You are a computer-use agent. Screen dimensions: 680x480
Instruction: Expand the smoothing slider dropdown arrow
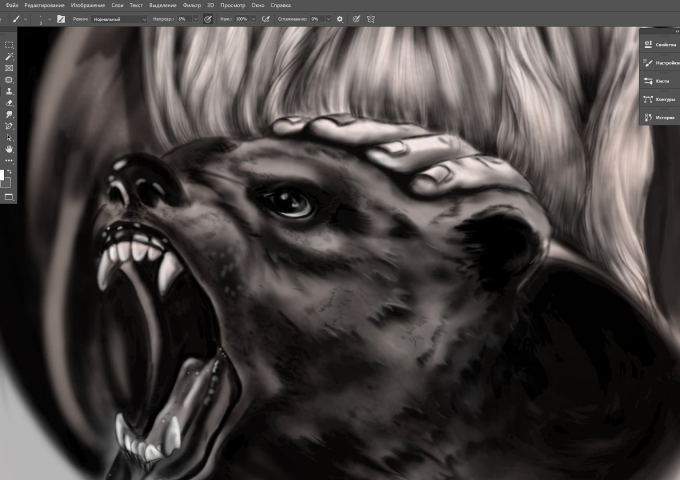[x=328, y=19]
